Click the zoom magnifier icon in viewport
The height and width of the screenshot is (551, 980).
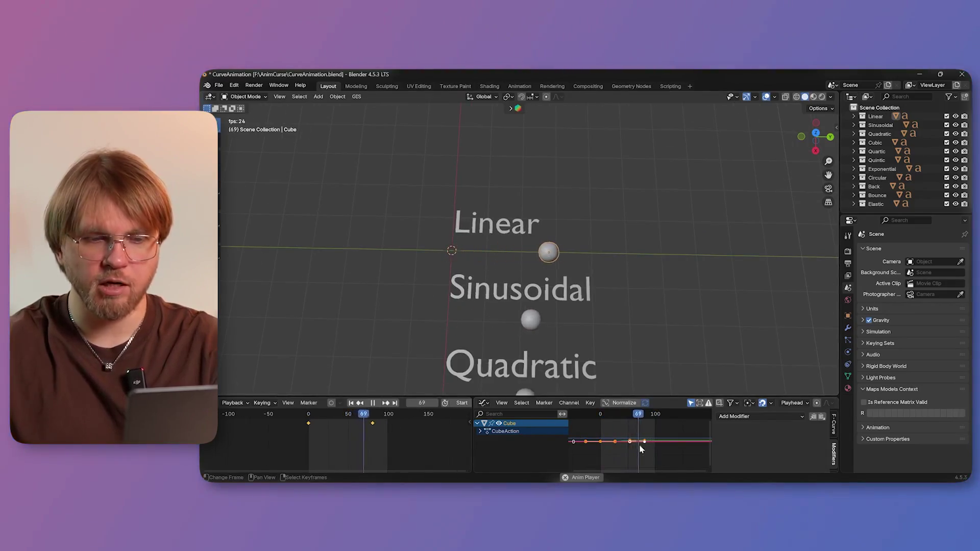click(x=828, y=161)
